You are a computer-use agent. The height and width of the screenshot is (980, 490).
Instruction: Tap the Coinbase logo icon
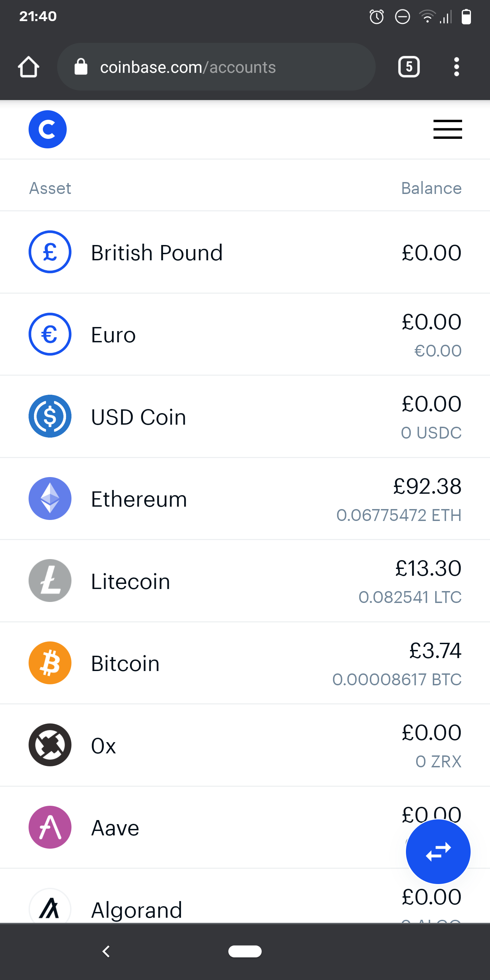(x=48, y=129)
